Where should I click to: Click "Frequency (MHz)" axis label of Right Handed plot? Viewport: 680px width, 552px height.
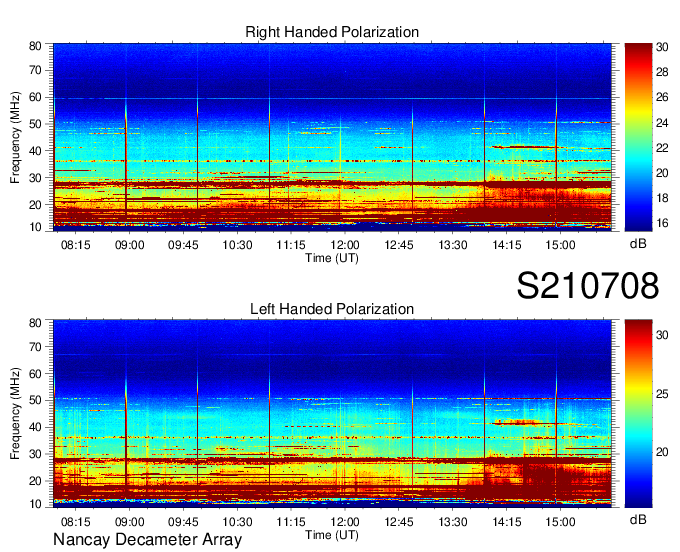point(15,137)
